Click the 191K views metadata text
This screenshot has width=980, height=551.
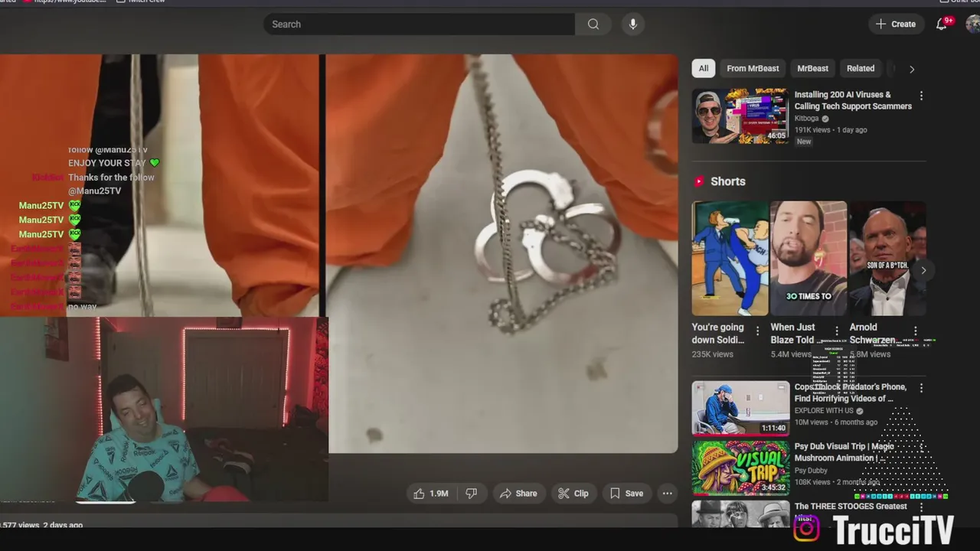point(812,130)
